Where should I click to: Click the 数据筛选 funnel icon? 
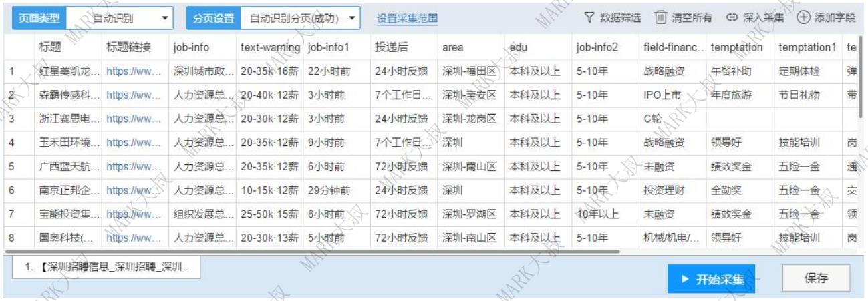pyautogui.click(x=590, y=17)
